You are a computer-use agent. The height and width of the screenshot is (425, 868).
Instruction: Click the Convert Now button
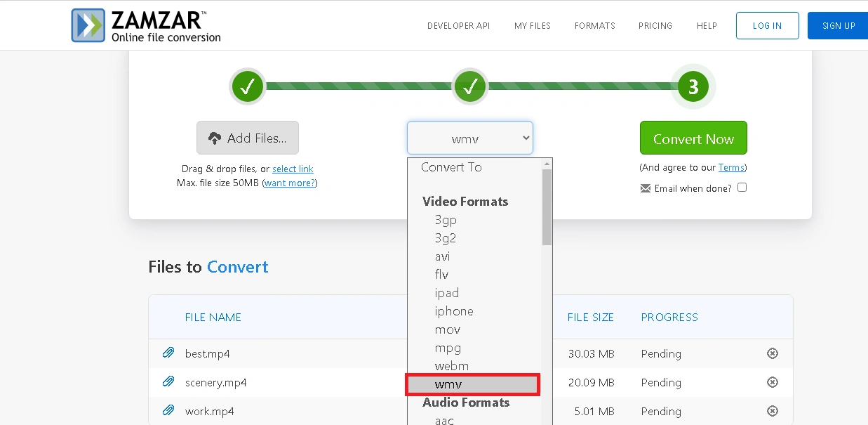(693, 138)
